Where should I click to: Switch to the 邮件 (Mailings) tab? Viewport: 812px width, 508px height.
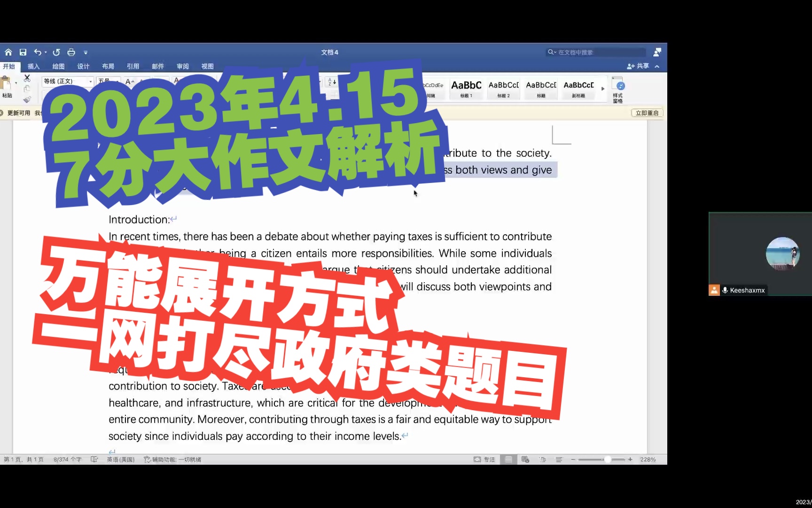[x=158, y=66]
